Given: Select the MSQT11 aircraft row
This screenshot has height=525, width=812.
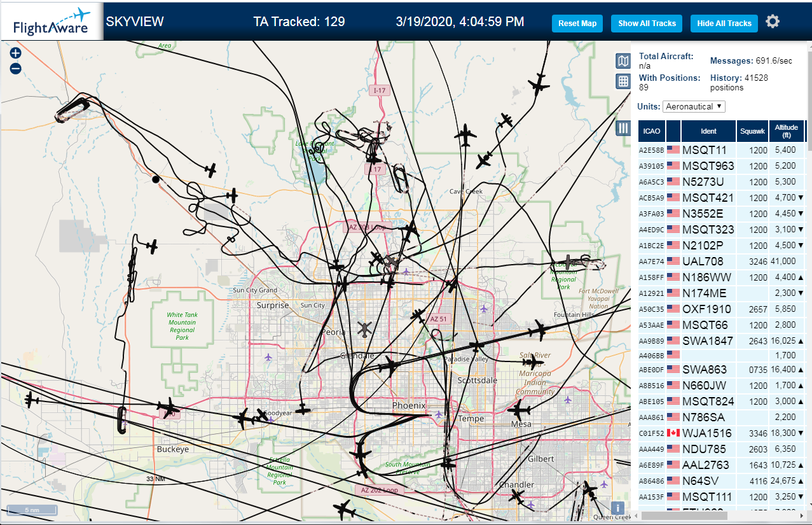Looking at the screenshot, I should pyautogui.click(x=722, y=150).
